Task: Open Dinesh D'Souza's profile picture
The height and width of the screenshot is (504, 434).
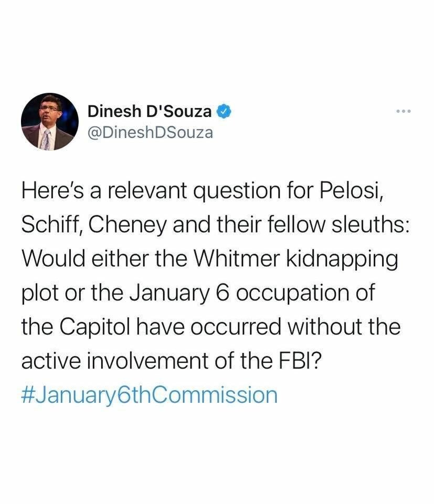Action: 50,122
